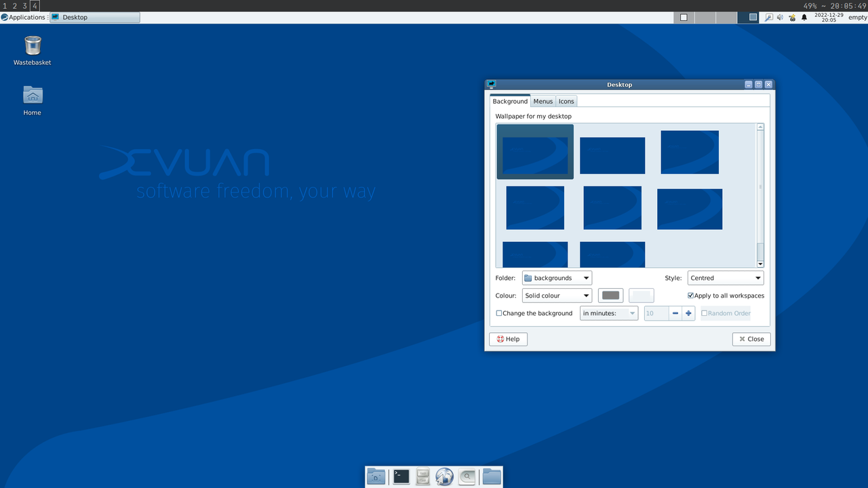Select the third wallpaper thumbnail in the top row
The height and width of the screenshot is (488, 868).
point(690,152)
